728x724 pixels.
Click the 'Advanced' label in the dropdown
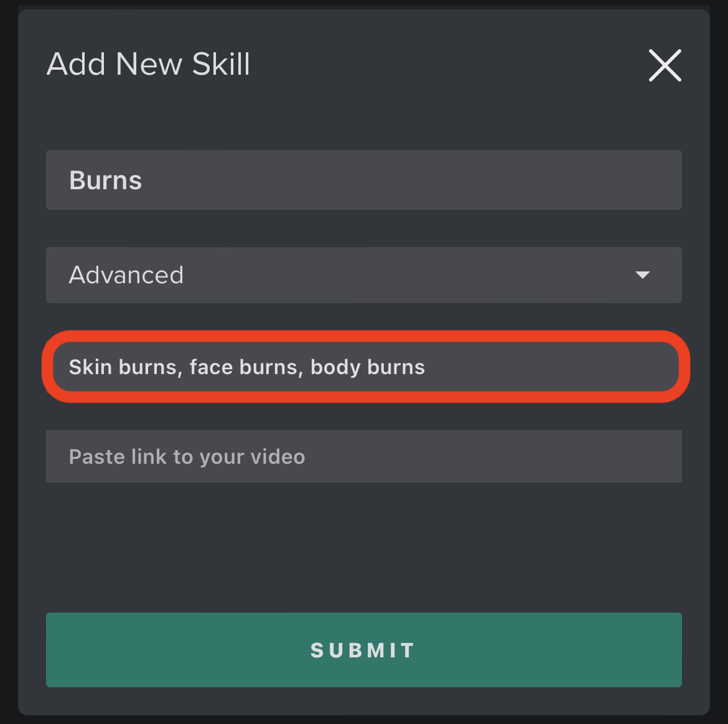point(126,275)
